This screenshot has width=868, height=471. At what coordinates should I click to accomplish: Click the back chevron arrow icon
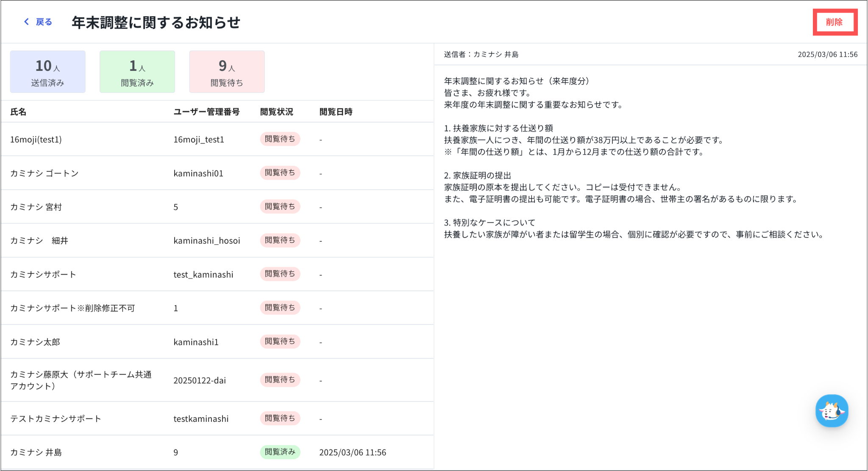coord(26,22)
